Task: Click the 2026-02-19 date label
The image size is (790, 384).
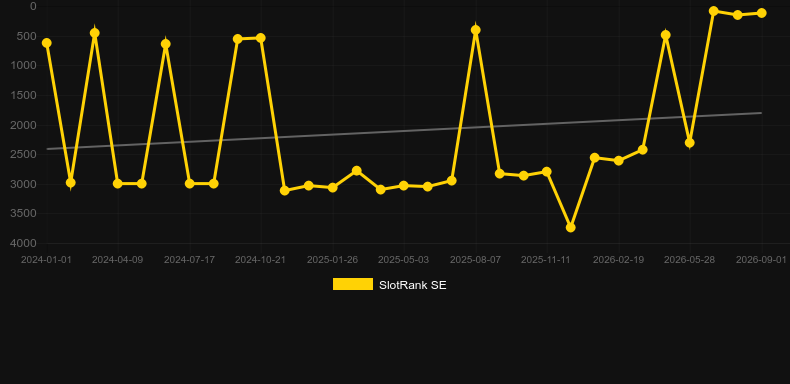Action: (618, 260)
